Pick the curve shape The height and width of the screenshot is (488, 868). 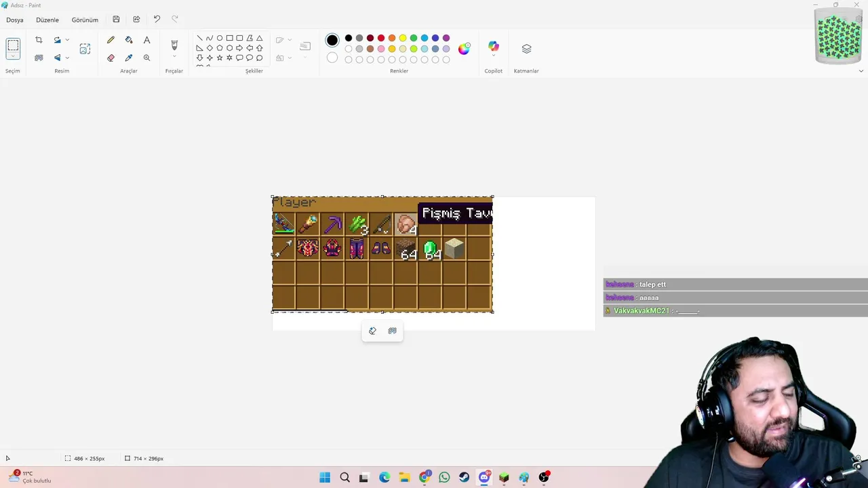210,38
